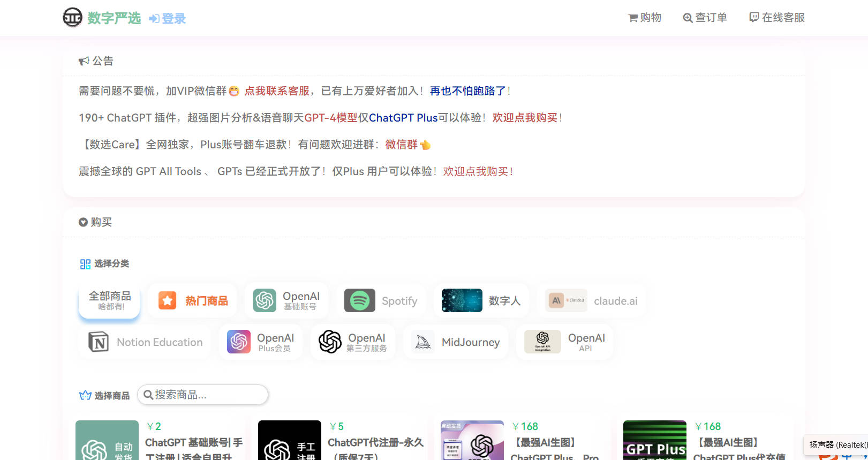Image resolution: width=868 pixels, height=460 pixels.
Task: Go to 查订单 order lookup
Action: 705,18
